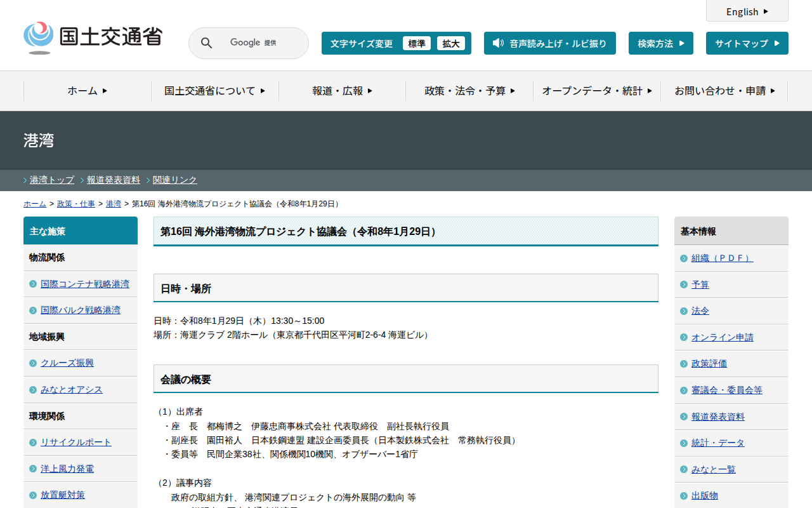Set font size to 標準
This screenshot has height=508, width=812.
416,43
